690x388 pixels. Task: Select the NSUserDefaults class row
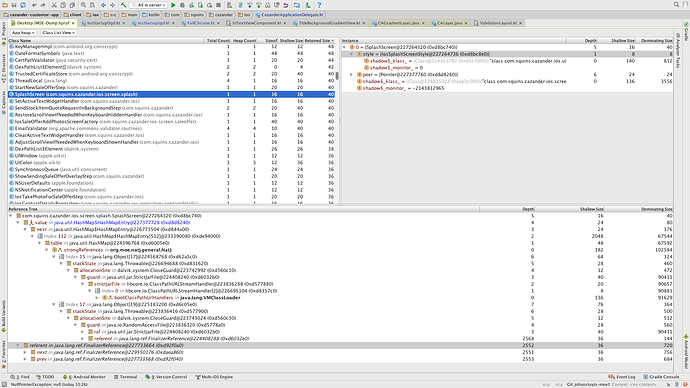pyautogui.click(x=172, y=183)
